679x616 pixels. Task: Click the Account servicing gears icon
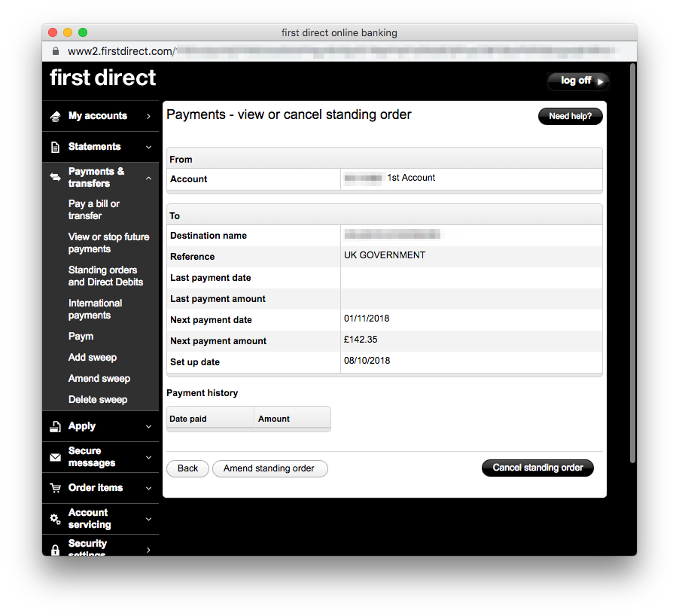[x=56, y=519]
